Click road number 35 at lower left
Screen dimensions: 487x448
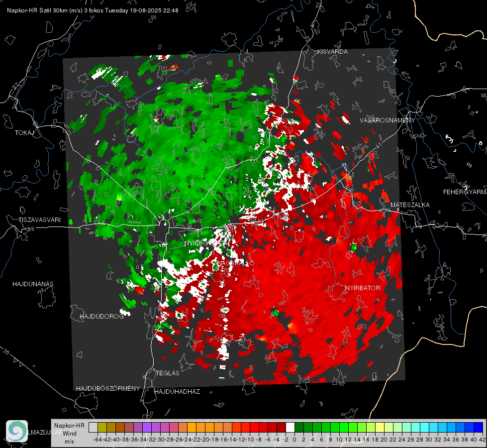(x=6, y=351)
